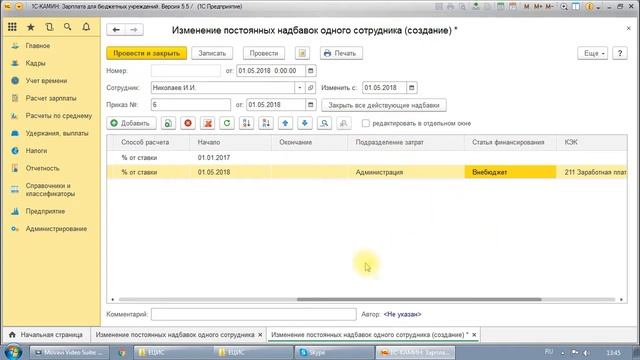640x360 pixels.
Task: Click the Печать button
Action: coord(341,53)
